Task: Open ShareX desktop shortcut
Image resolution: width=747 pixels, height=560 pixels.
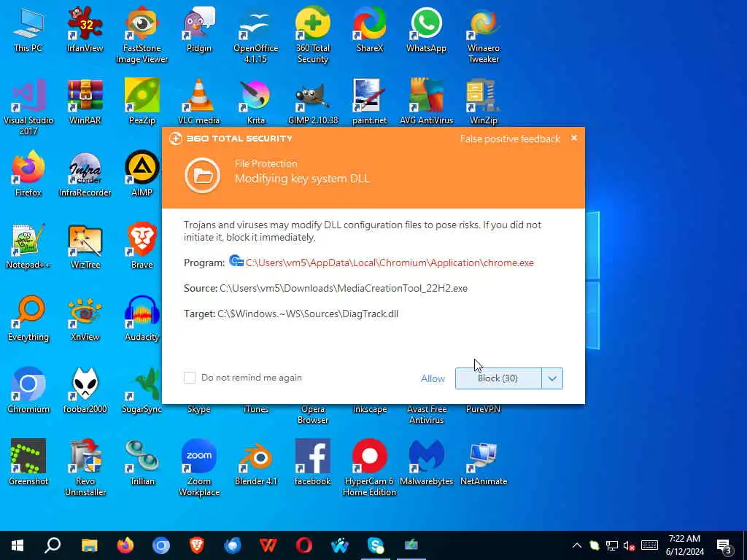Action: [370, 29]
